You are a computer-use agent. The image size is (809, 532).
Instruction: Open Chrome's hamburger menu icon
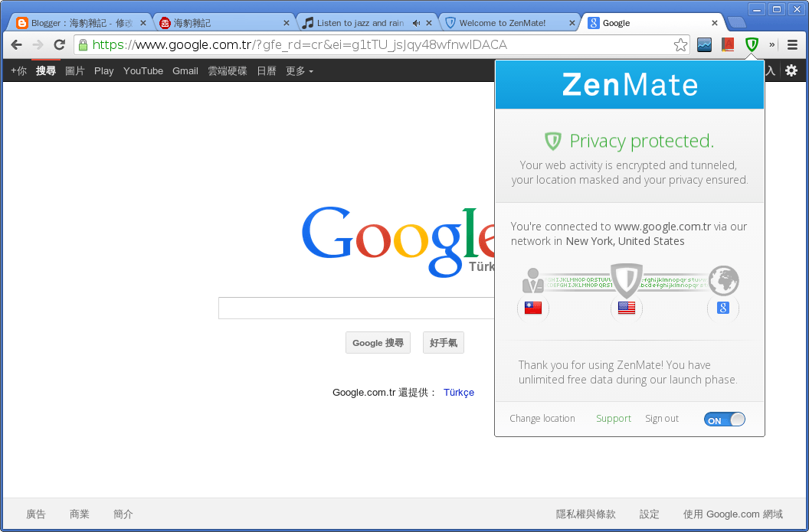(x=793, y=45)
